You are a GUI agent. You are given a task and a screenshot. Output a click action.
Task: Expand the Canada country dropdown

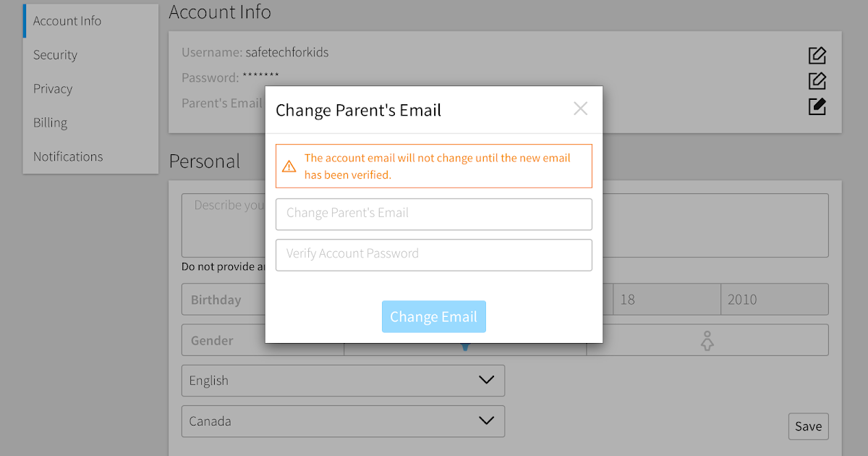click(x=343, y=421)
